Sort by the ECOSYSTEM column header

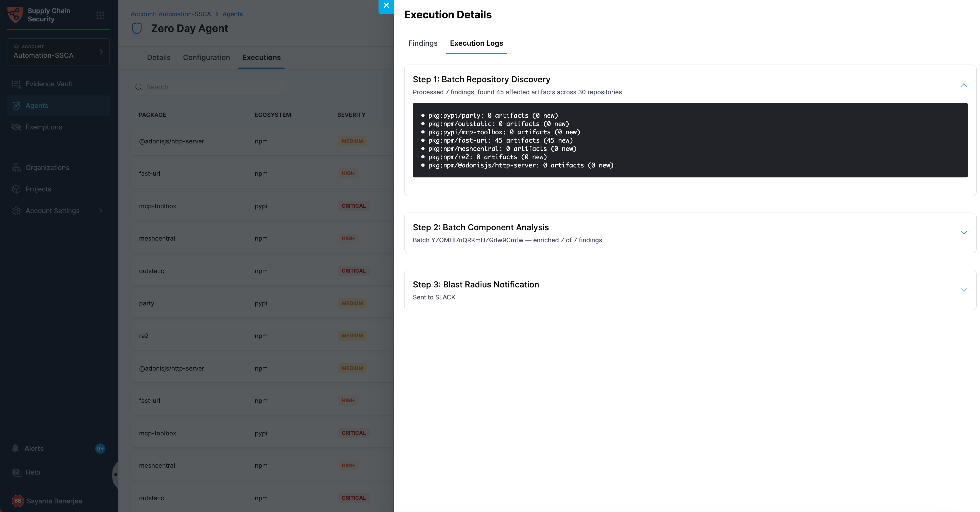point(273,115)
